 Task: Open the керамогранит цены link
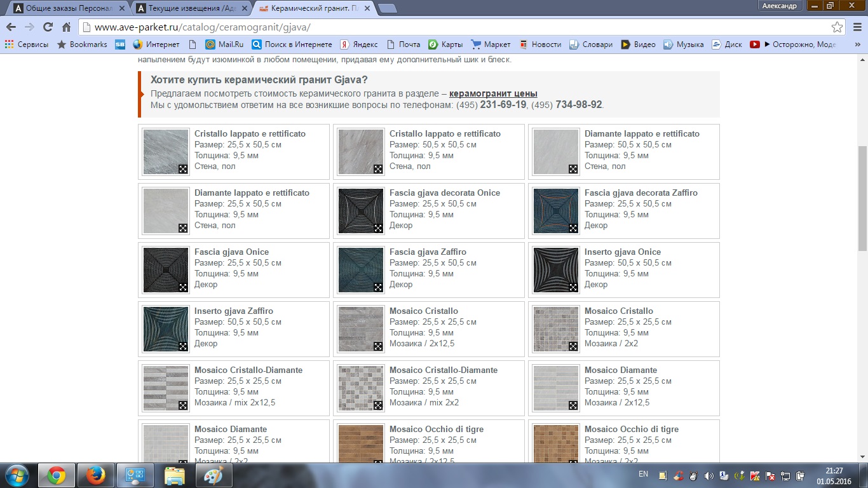coord(493,93)
